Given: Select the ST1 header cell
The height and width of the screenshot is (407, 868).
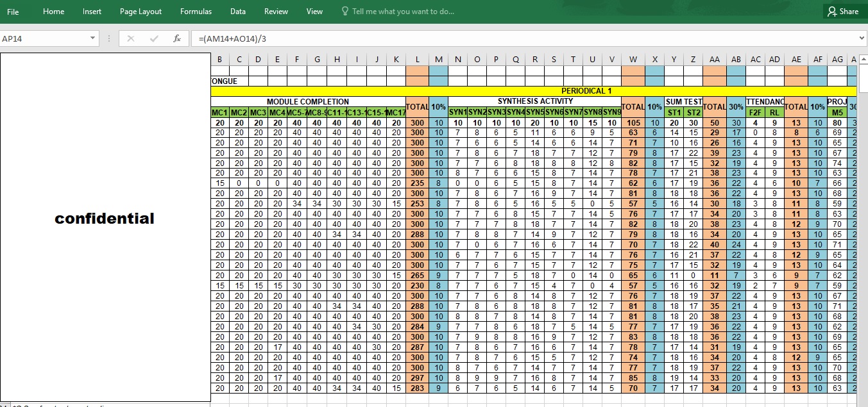Looking at the screenshot, I should 674,112.
